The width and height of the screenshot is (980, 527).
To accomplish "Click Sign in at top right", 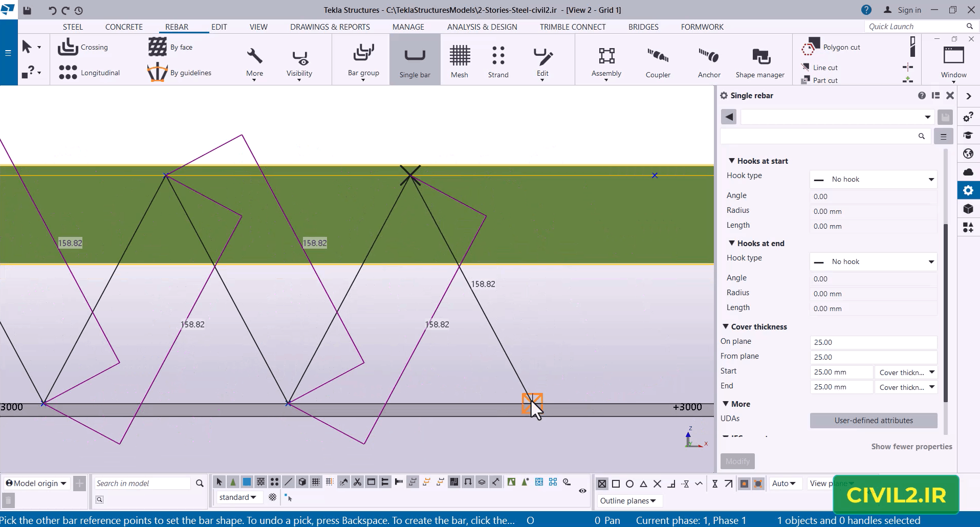I will coord(902,10).
